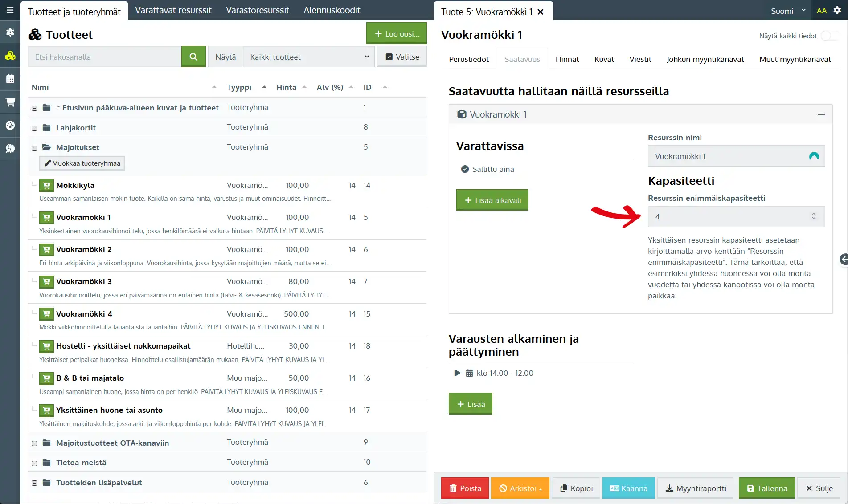This screenshot has width=848, height=504.
Task: Click the calendar icon in left sidebar
Action: tap(10, 79)
